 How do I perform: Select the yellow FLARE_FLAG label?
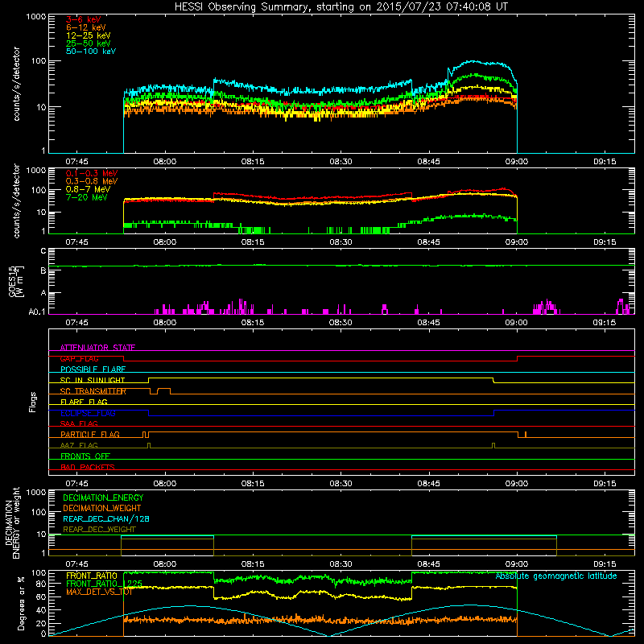[84, 402]
